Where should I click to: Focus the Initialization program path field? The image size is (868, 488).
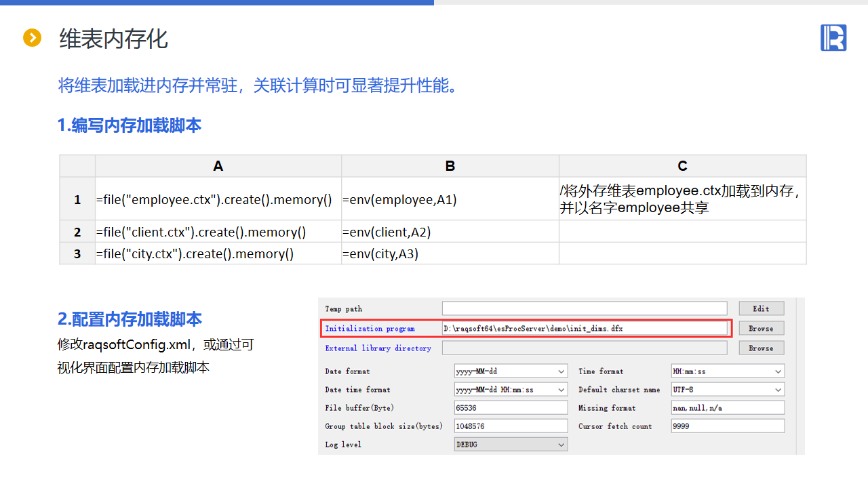tap(585, 328)
